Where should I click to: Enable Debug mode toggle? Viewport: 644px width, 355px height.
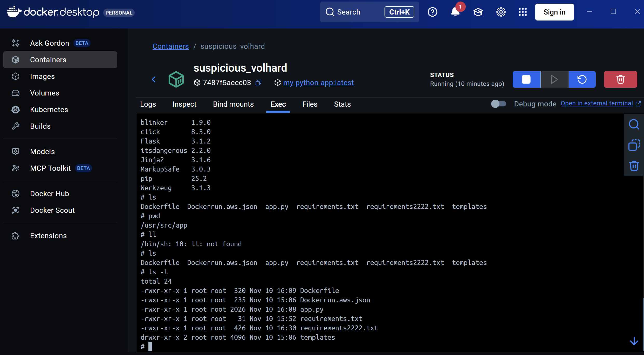point(498,104)
